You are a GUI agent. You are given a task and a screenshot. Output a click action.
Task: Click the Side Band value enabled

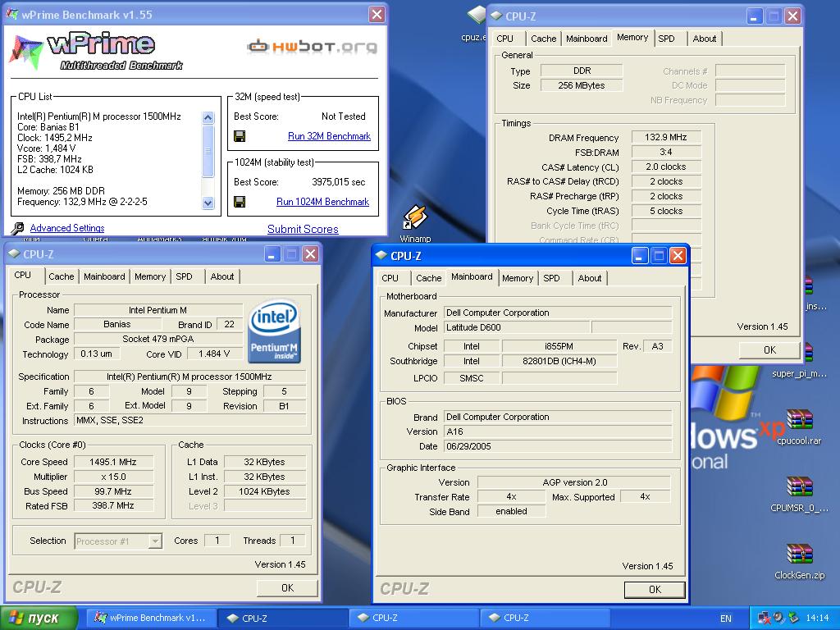[511, 512]
